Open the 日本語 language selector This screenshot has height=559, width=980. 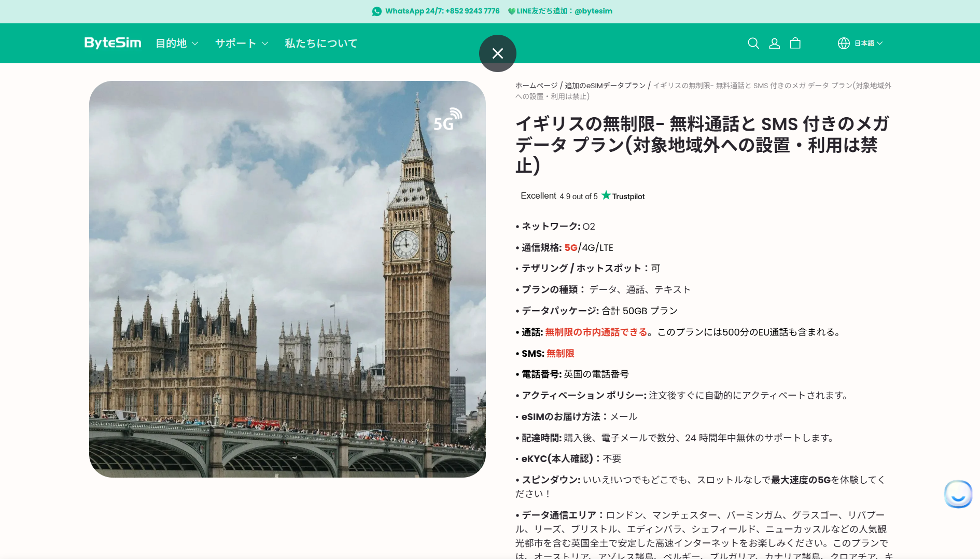click(x=868, y=44)
